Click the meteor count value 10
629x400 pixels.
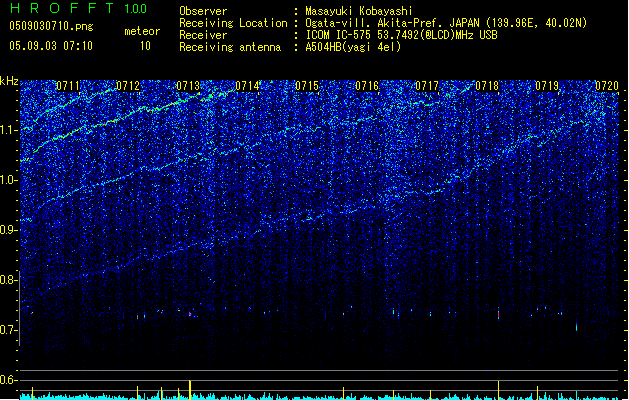145,46
